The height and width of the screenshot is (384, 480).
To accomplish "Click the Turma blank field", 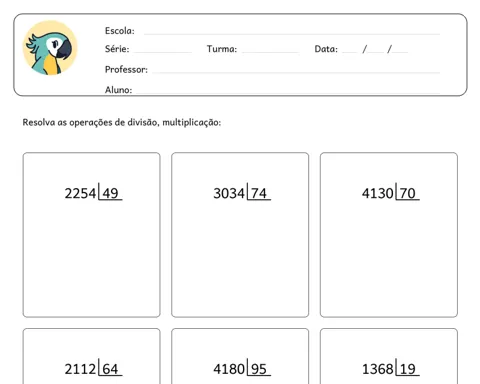I will pyautogui.click(x=270, y=51).
